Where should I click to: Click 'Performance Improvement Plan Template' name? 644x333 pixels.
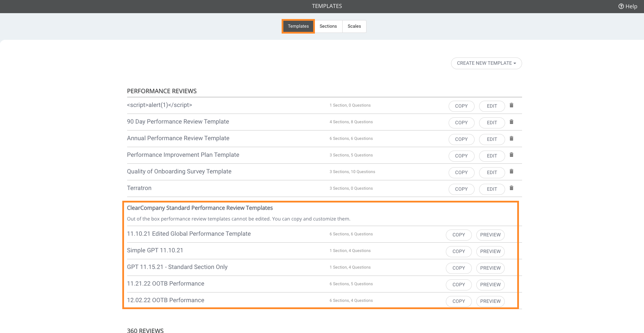pos(183,155)
